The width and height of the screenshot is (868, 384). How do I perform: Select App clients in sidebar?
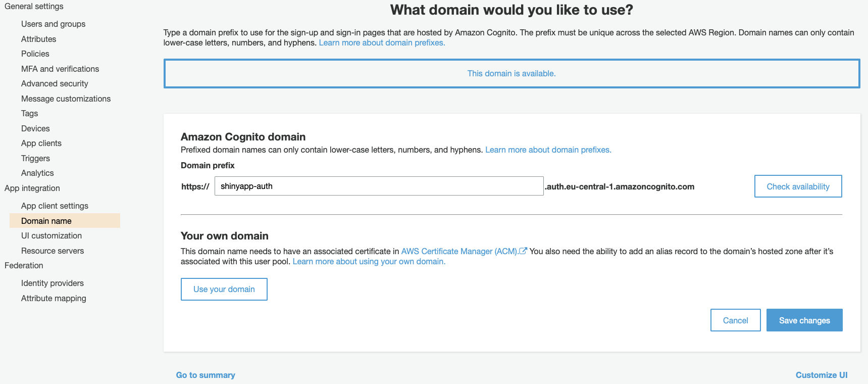(x=41, y=143)
